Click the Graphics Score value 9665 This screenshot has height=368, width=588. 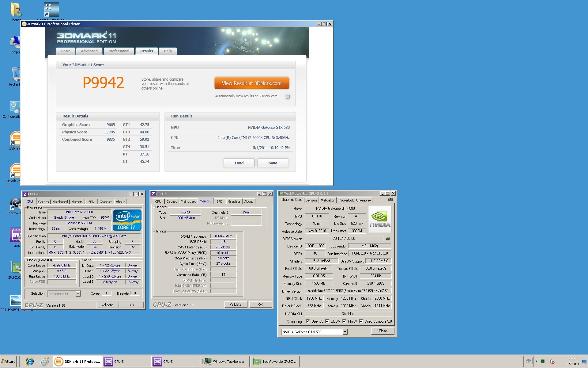111,125
